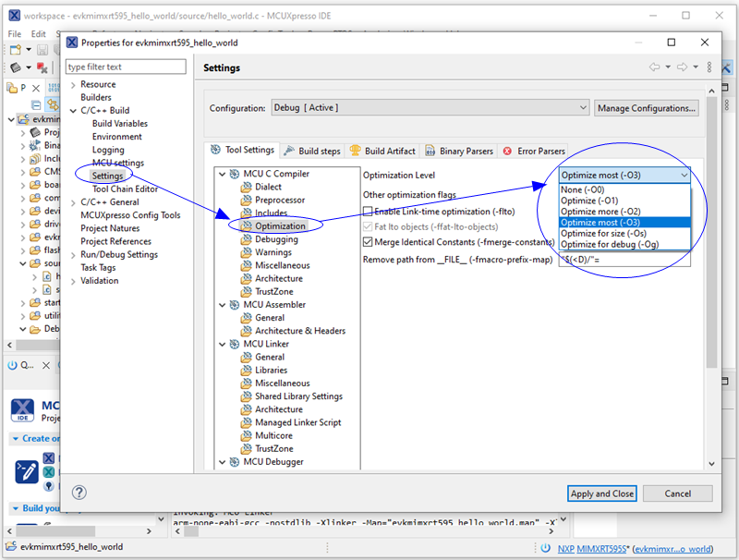Screen dimensions: 739x560
Task: Click Manage Configurations button
Action: tap(646, 108)
